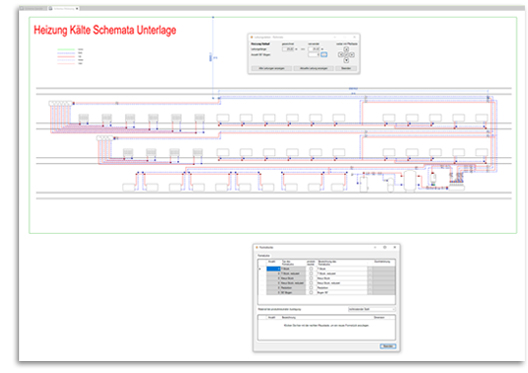Click the calculated Leitungslänge input field
This screenshot has width=528, height=373.
point(288,49)
